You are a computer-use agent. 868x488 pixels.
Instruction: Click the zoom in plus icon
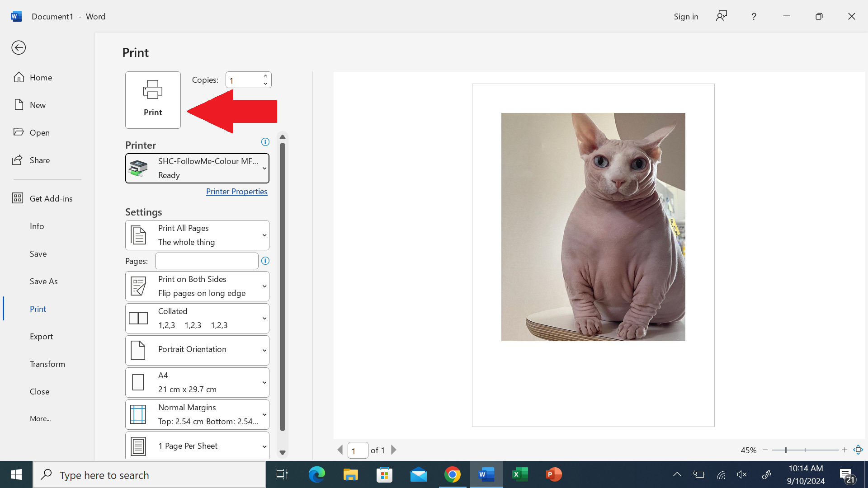point(844,450)
